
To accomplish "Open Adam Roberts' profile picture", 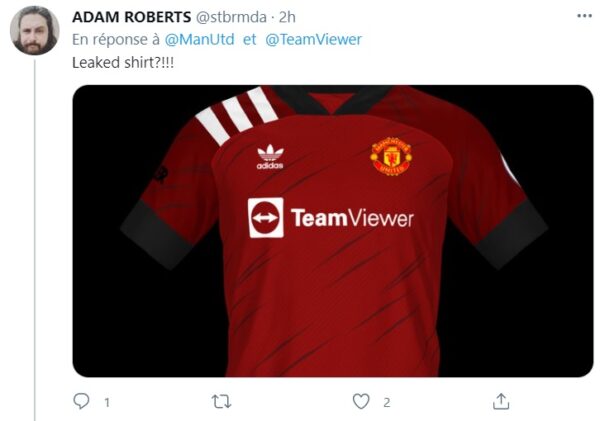I will pyautogui.click(x=35, y=31).
